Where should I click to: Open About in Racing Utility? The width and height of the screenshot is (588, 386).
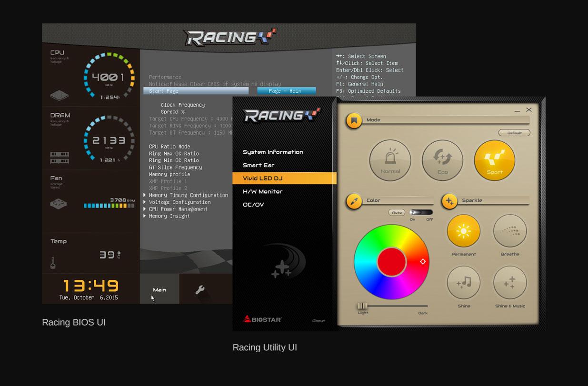(x=319, y=321)
